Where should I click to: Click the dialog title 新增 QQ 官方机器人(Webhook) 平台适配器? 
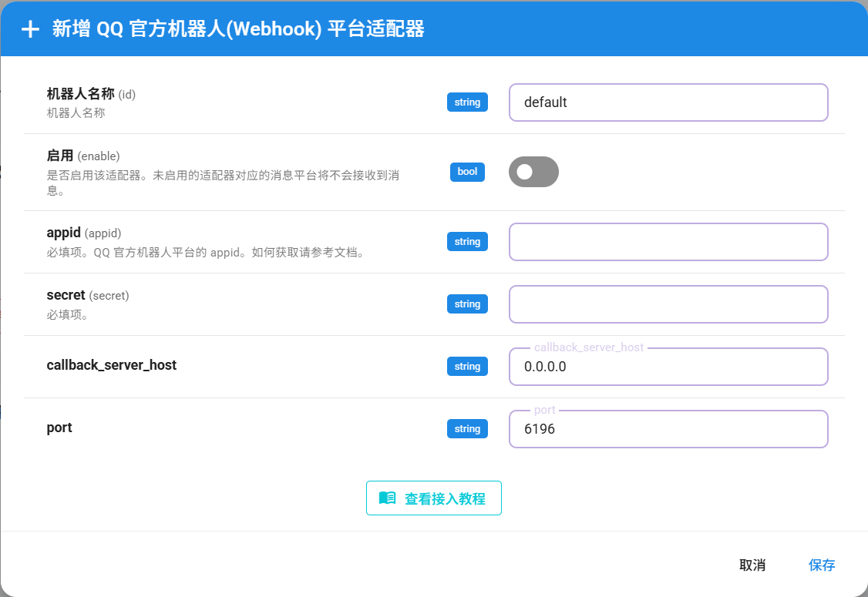[x=238, y=29]
